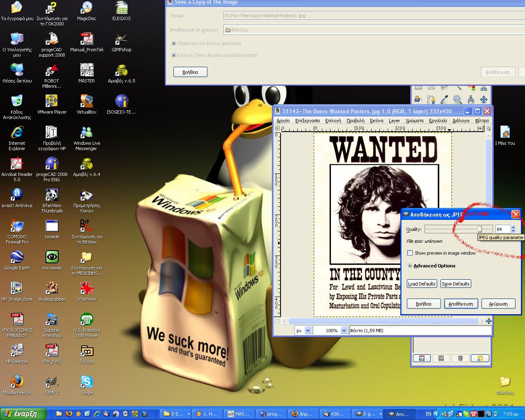Open the I Miss You desktop file
Viewport: 525px width, 420px height.
[505, 136]
